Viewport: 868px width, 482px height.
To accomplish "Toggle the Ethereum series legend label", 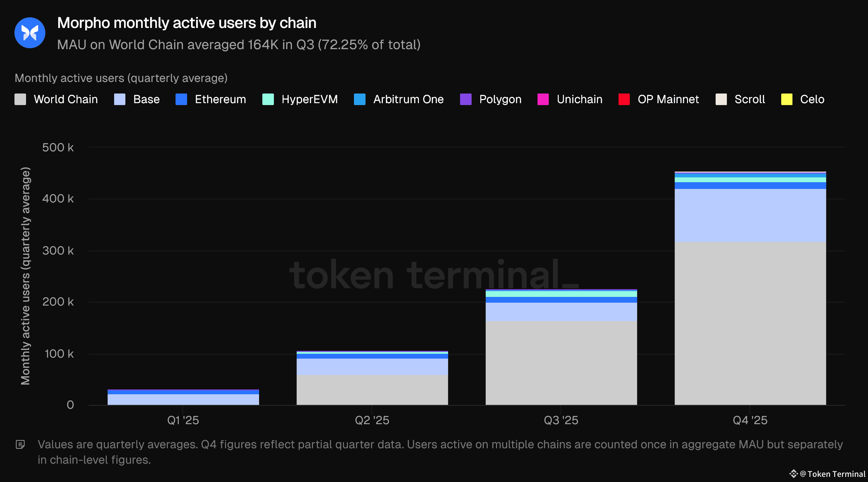I will click(x=220, y=99).
